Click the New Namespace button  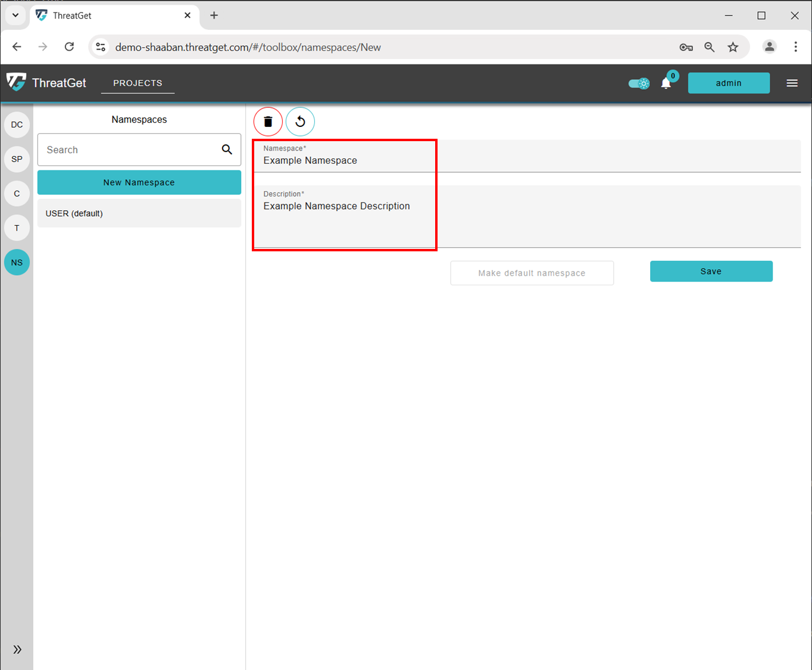[x=139, y=182]
